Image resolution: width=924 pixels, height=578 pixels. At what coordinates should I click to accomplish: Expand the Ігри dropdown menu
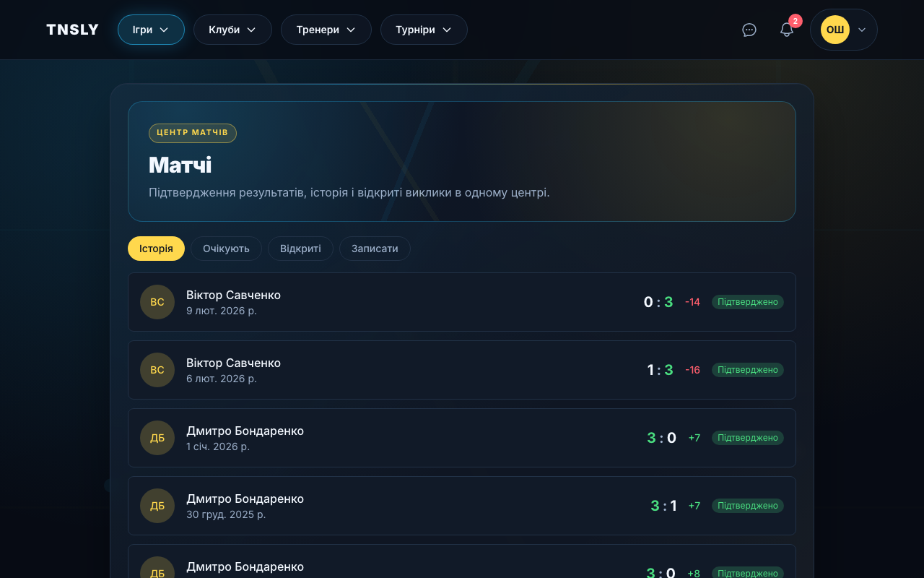(x=151, y=30)
